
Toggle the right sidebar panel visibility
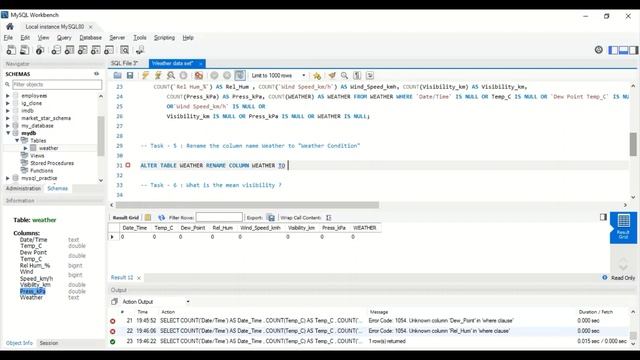pyautogui.click(x=633, y=50)
